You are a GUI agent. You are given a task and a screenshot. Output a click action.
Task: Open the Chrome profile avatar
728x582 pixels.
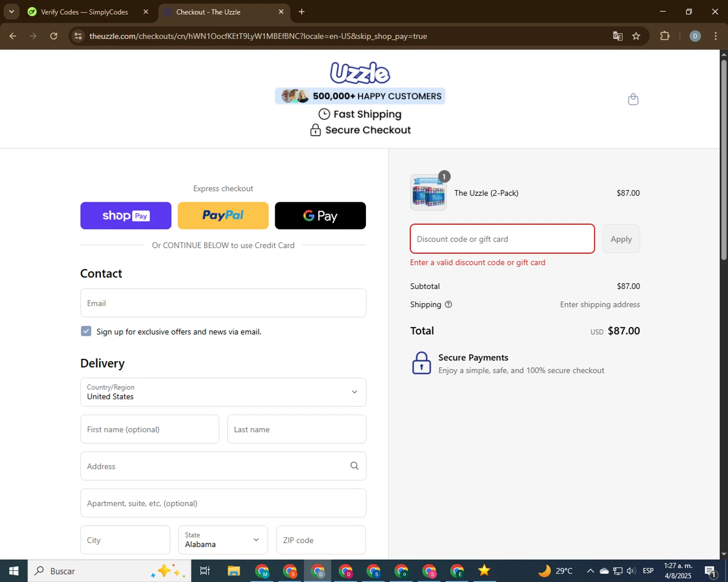click(x=695, y=36)
